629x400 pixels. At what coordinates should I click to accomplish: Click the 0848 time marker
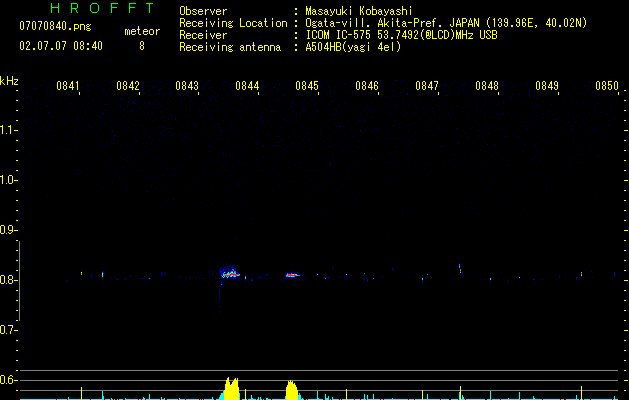[487, 86]
